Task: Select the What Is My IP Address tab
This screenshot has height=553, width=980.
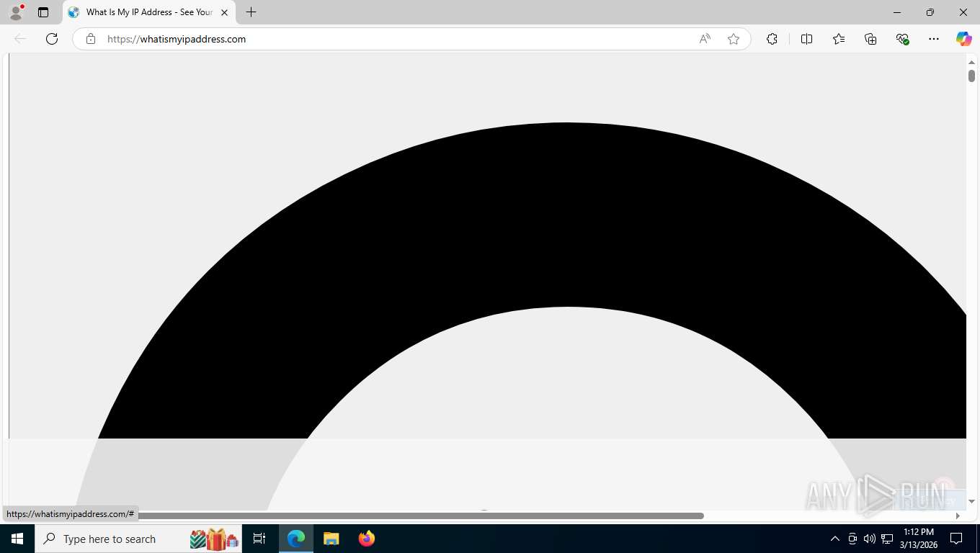Action: [149, 12]
